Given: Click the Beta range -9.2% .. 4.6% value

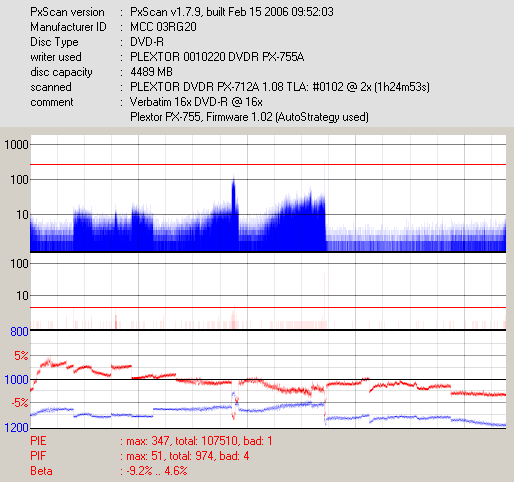Looking at the screenshot, I should [x=157, y=471].
